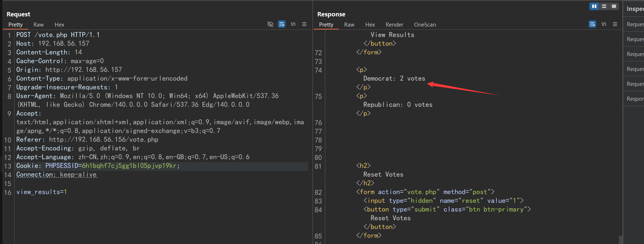Toggle non-printable characters (\n) in Request panel
The image size is (644, 244).
click(x=293, y=24)
